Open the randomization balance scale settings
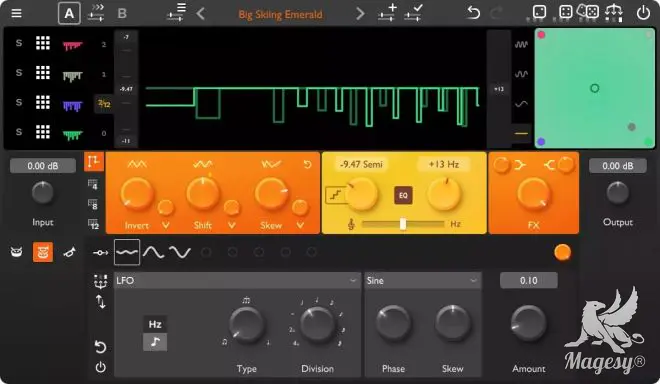This screenshot has height=384, width=660. point(614,12)
